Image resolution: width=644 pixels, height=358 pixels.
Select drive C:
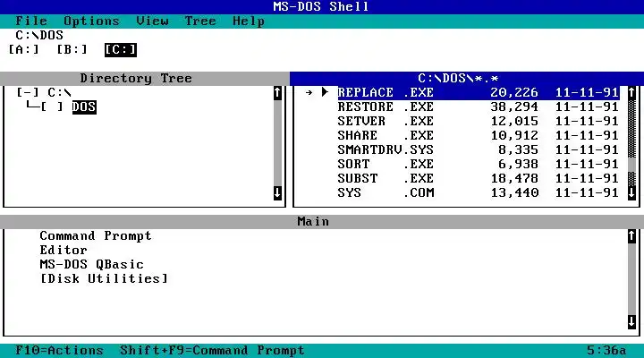click(121, 50)
